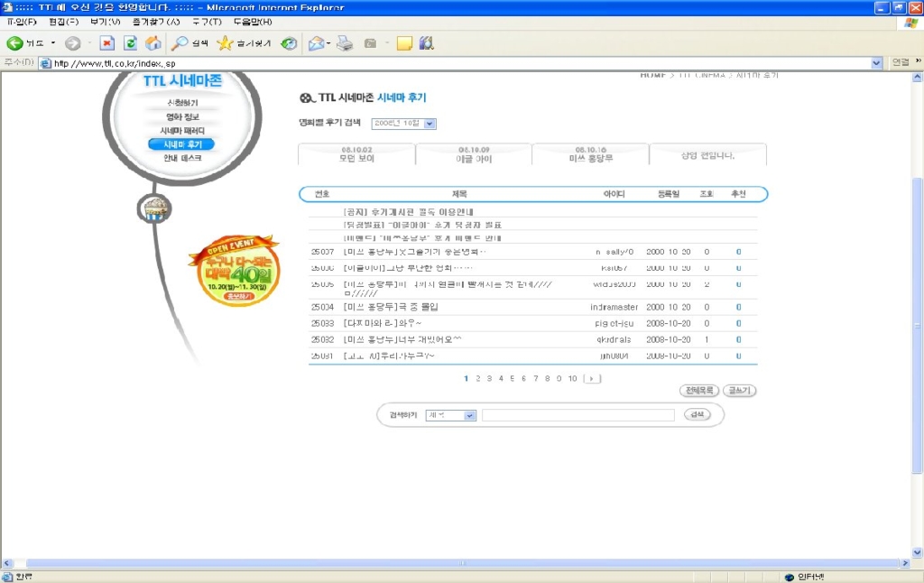Open the 도움말(H) menu
Screen dimensions: 924x583
(253, 22)
